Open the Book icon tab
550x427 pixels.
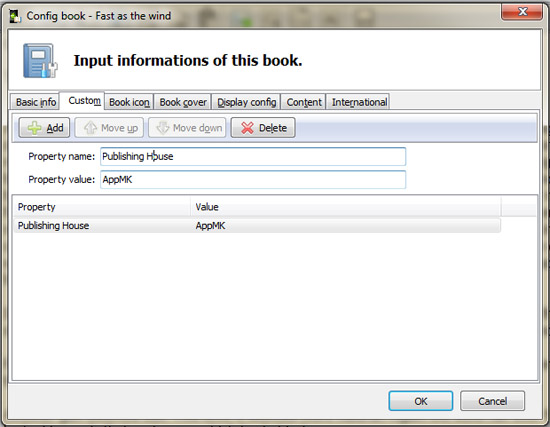[x=129, y=102]
